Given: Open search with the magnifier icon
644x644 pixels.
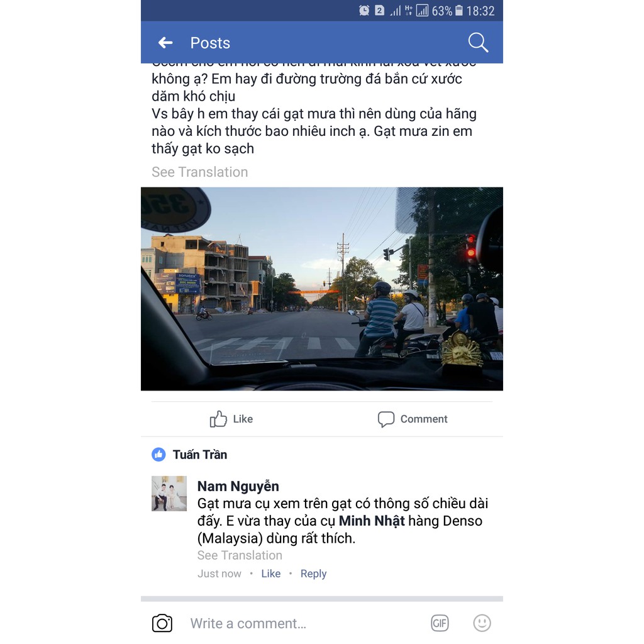Looking at the screenshot, I should (x=478, y=42).
